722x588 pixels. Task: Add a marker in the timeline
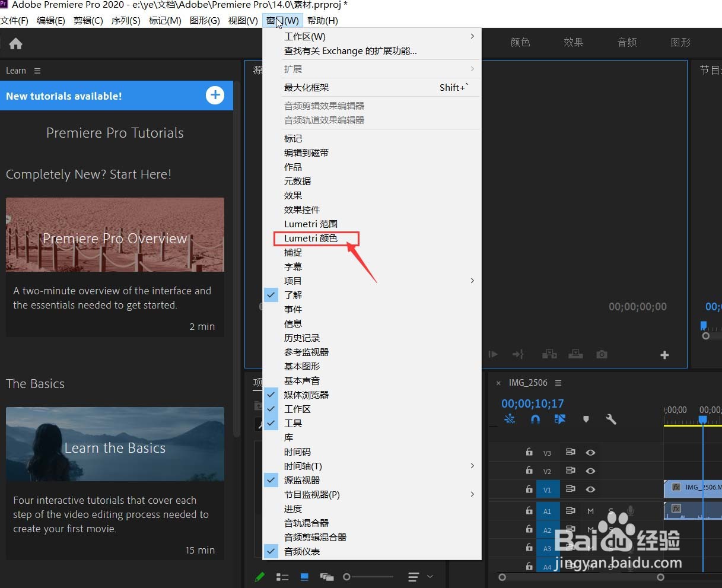pyautogui.click(x=586, y=419)
